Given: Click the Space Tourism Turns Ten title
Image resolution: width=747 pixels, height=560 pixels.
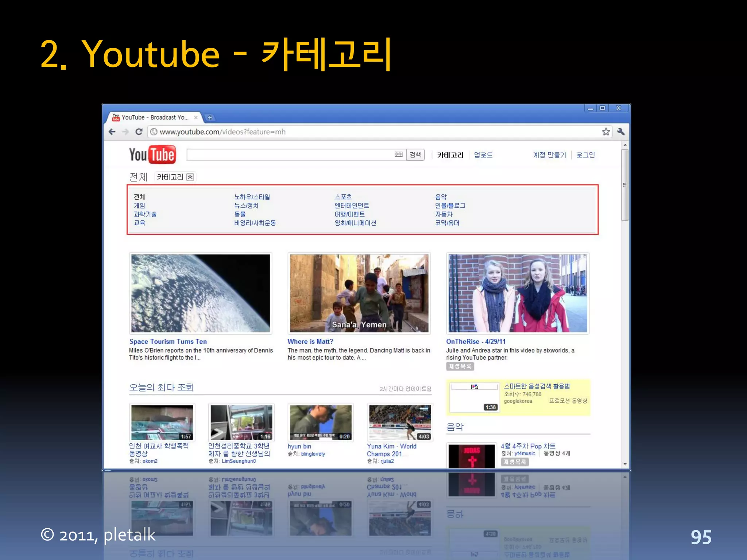Looking at the screenshot, I should click(168, 342).
